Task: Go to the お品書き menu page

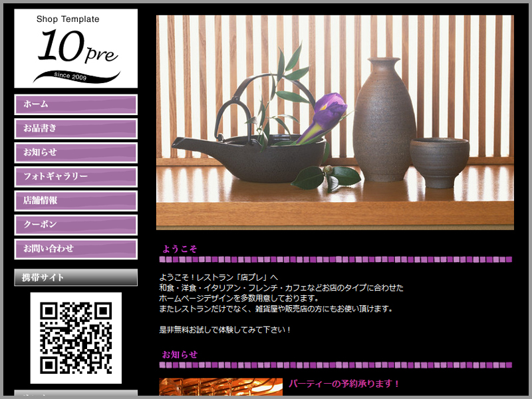Action: point(76,128)
